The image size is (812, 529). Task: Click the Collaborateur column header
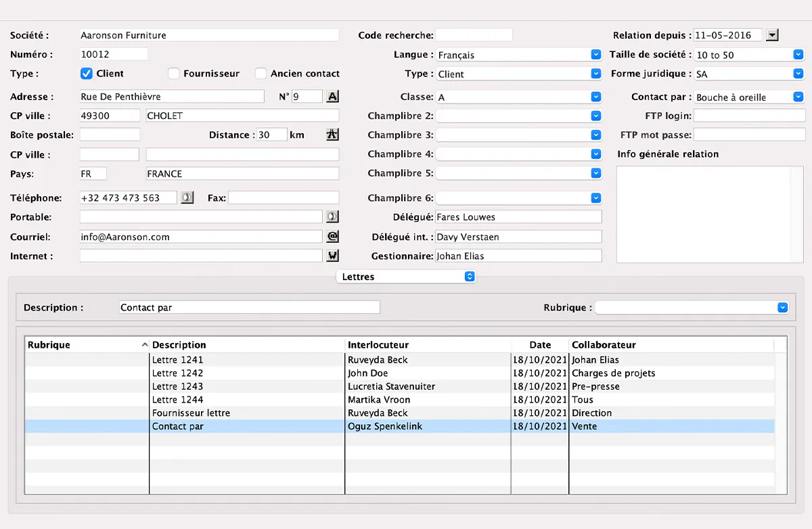click(x=604, y=345)
